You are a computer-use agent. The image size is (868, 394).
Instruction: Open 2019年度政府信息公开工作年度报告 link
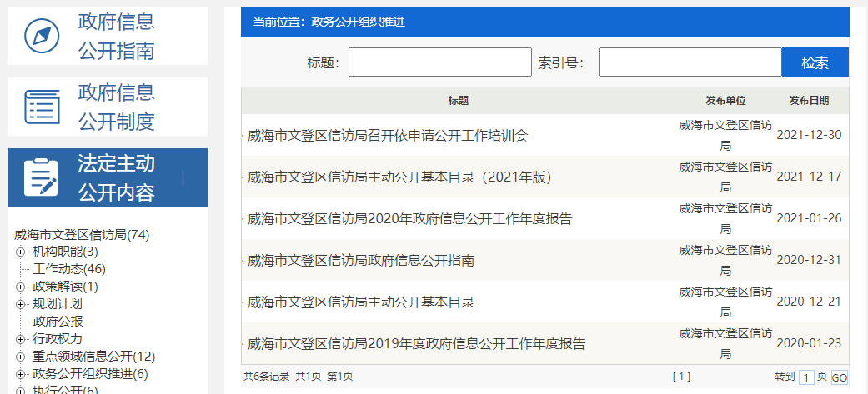pyautogui.click(x=416, y=344)
